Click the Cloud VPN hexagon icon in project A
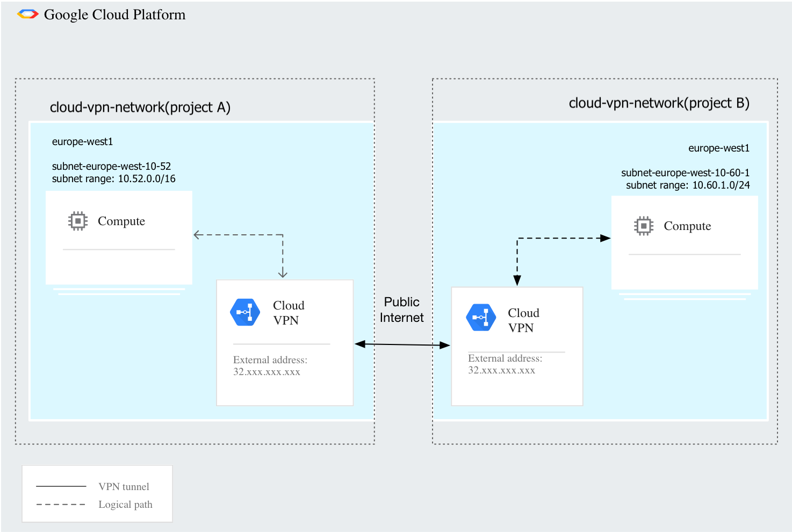The image size is (792, 532). click(x=245, y=312)
